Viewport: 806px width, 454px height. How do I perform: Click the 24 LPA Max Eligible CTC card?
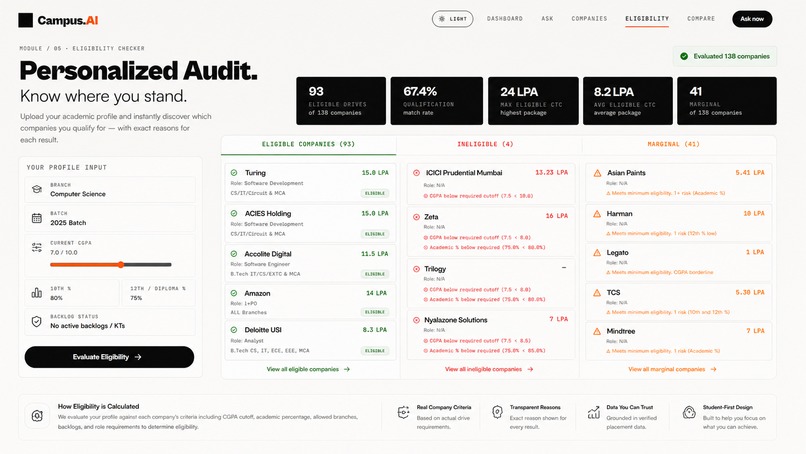533,101
